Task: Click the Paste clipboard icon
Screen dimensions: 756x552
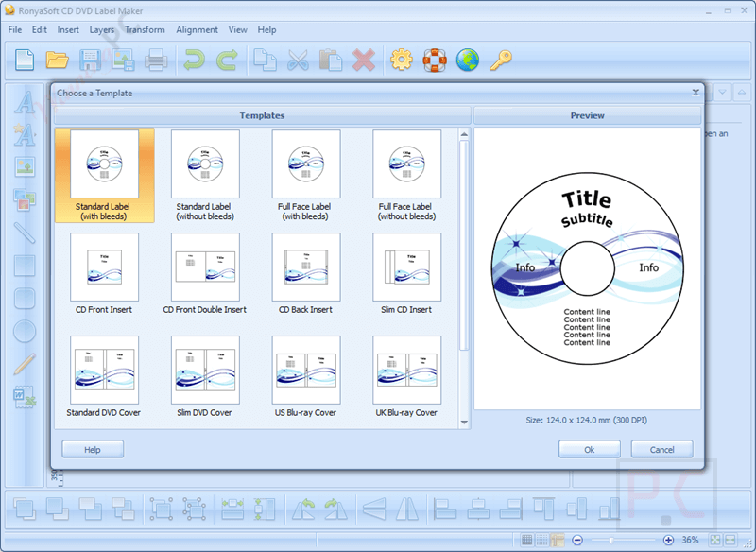Action: [331, 60]
